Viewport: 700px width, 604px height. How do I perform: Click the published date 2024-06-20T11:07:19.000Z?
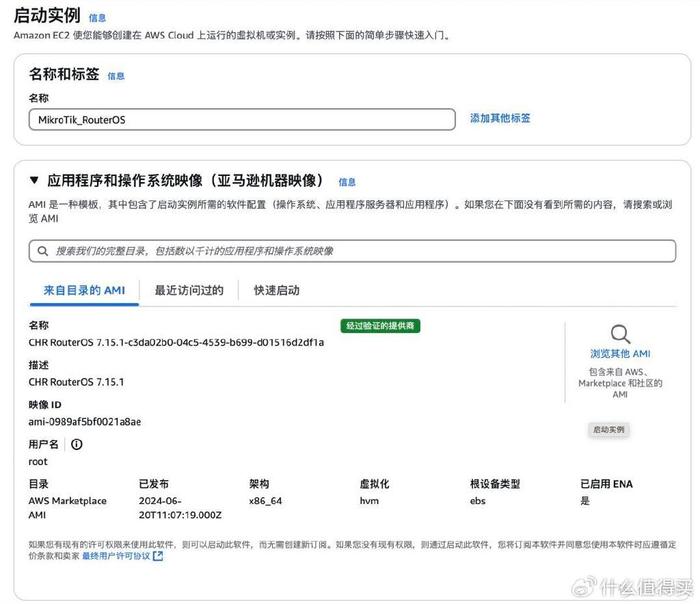pos(180,508)
